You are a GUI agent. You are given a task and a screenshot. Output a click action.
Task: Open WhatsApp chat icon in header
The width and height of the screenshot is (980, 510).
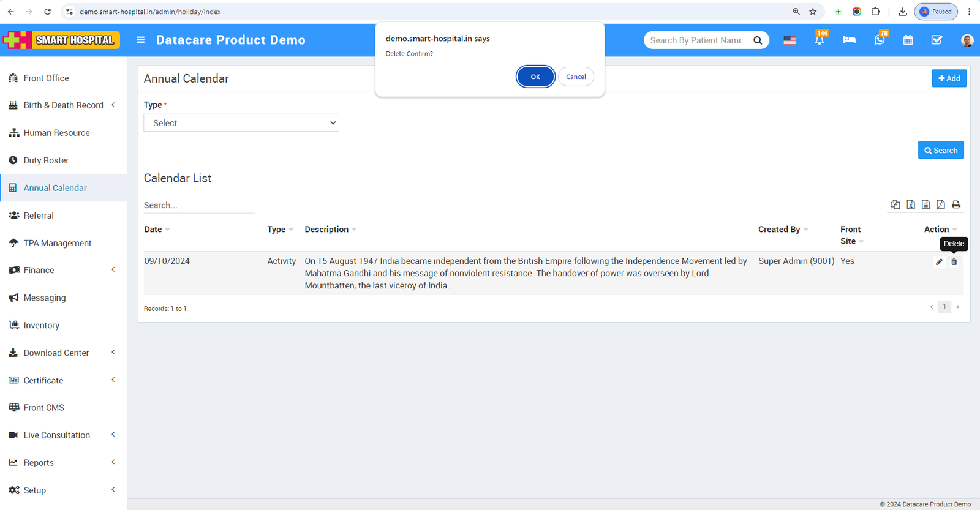click(x=879, y=40)
